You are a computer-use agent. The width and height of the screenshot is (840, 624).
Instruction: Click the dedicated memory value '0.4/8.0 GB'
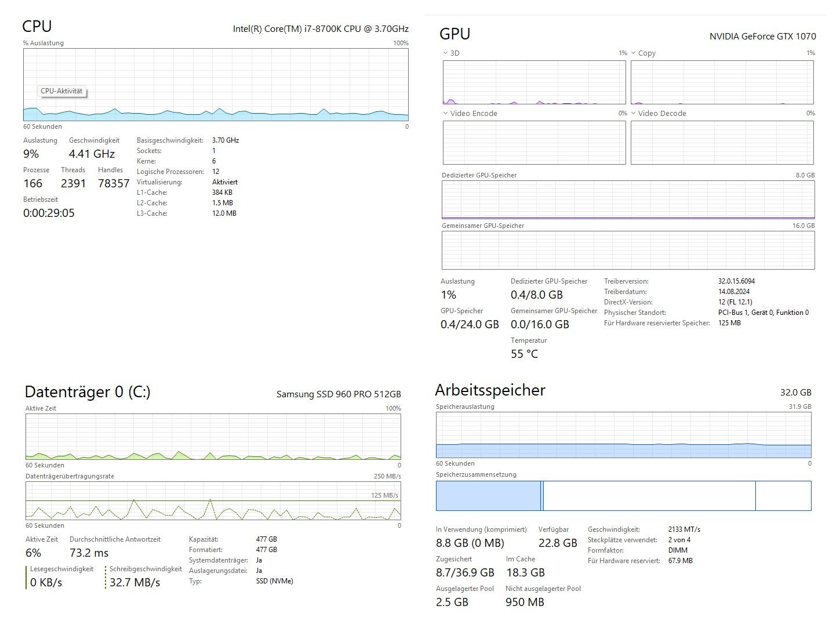[x=536, y=295]
